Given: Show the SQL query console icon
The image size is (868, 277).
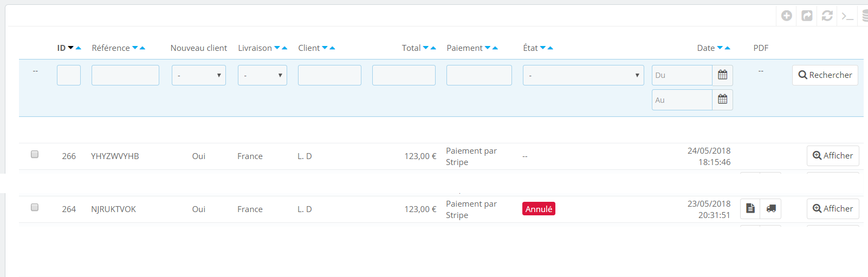Looking at the screenshot, I should 847,16.
